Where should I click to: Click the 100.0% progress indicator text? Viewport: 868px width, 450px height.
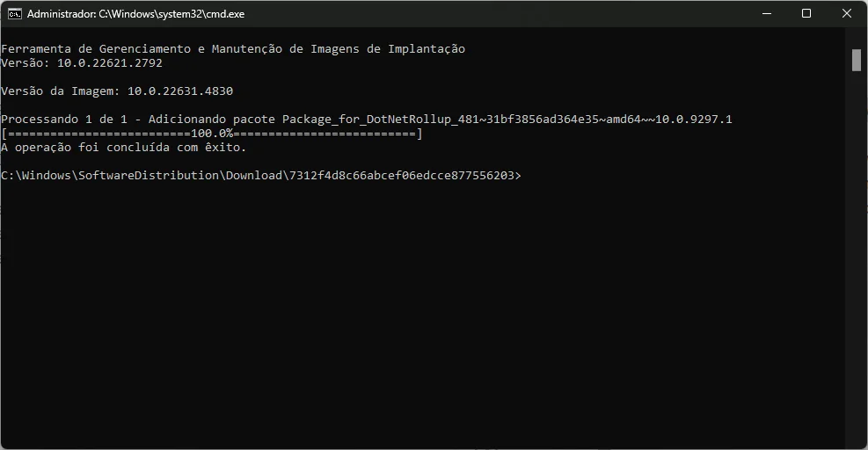click(x=212, y=134)
